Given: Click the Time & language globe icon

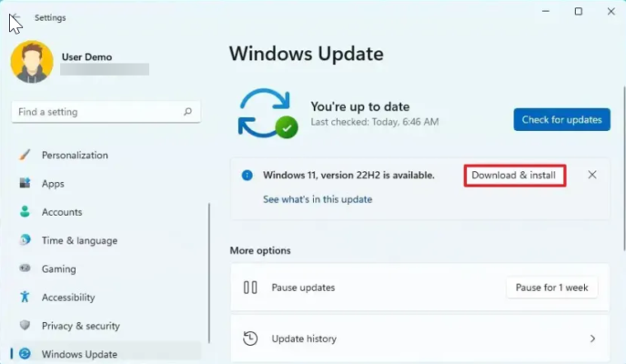Looking at the screenshot, I should pyautogui.click(x=25, y=240).
